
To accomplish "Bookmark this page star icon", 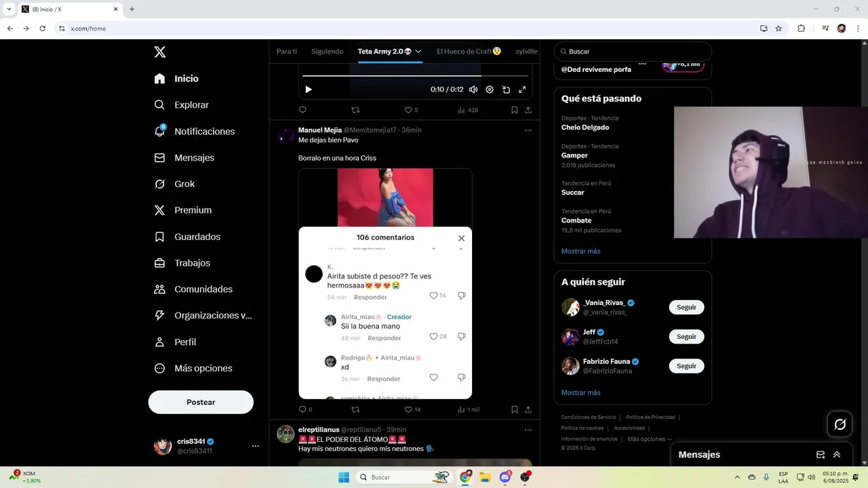I will [x=778, y=28].
